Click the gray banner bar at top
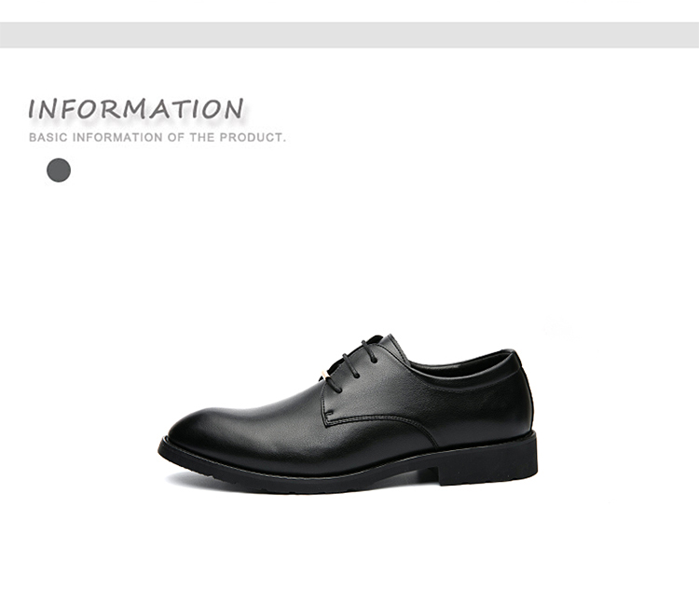 [x=349, y=34]
